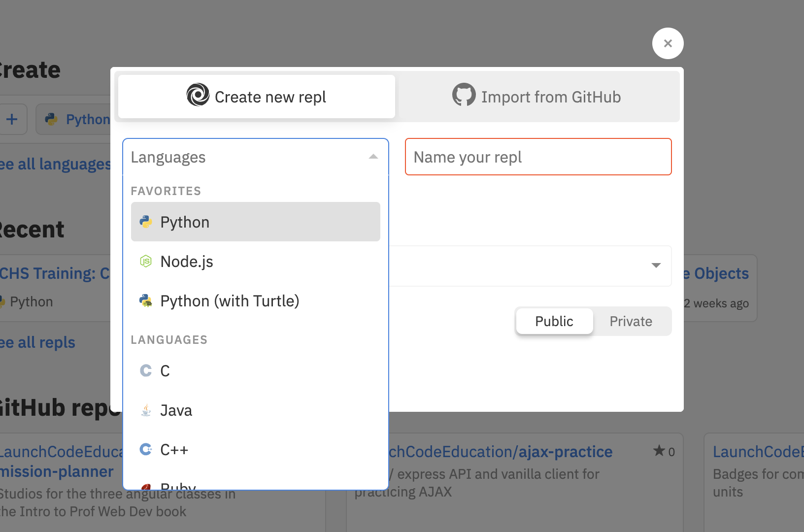Click the GitHub octocat icon
This screenshot has height=532, width=804.
coord(464,95)
